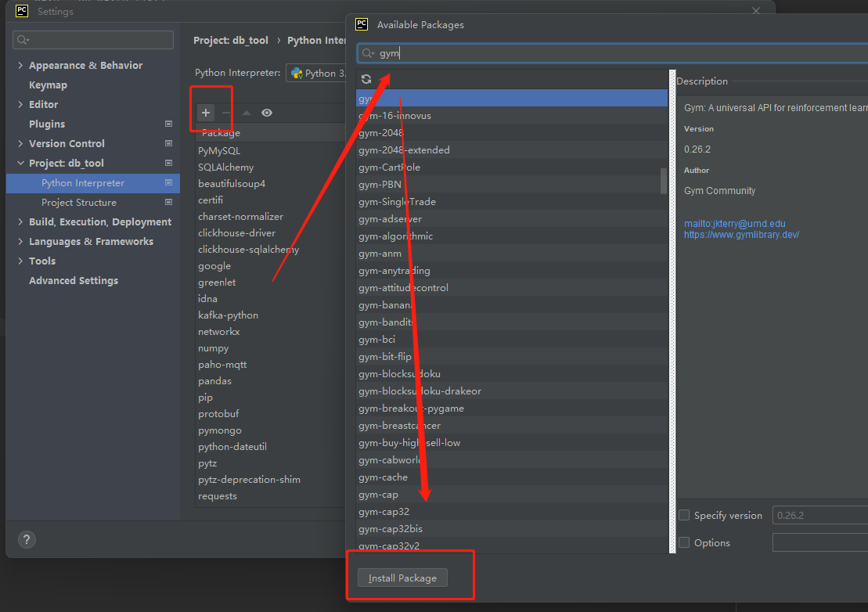Viewport: 868px width, 612px height.
Task: Select clickhouse-driver in the installed packages
Action: coord(271,233)
